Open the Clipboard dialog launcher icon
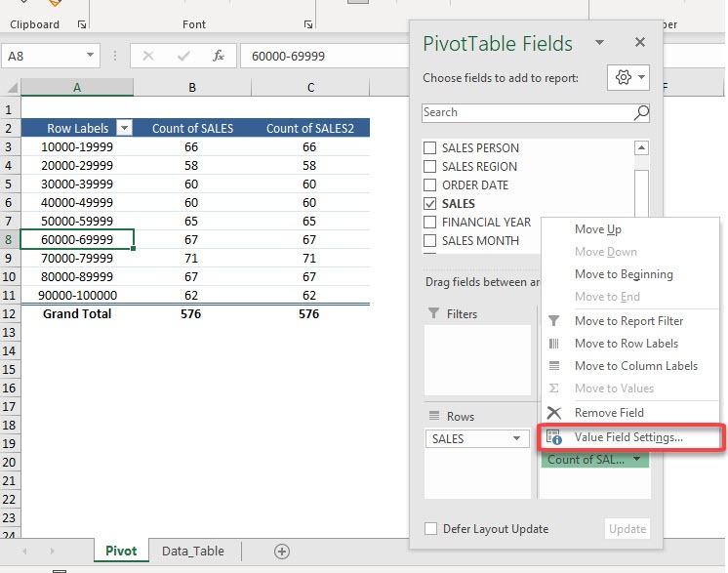 [82, 24]
